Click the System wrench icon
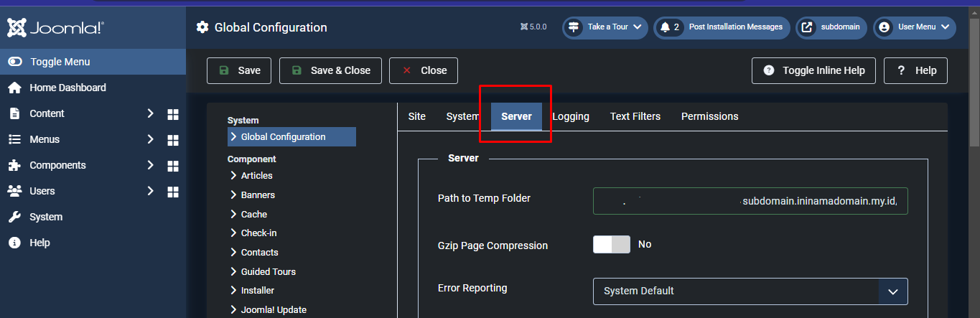The width and height of the screenshot is (980, 318). point(14,217)
